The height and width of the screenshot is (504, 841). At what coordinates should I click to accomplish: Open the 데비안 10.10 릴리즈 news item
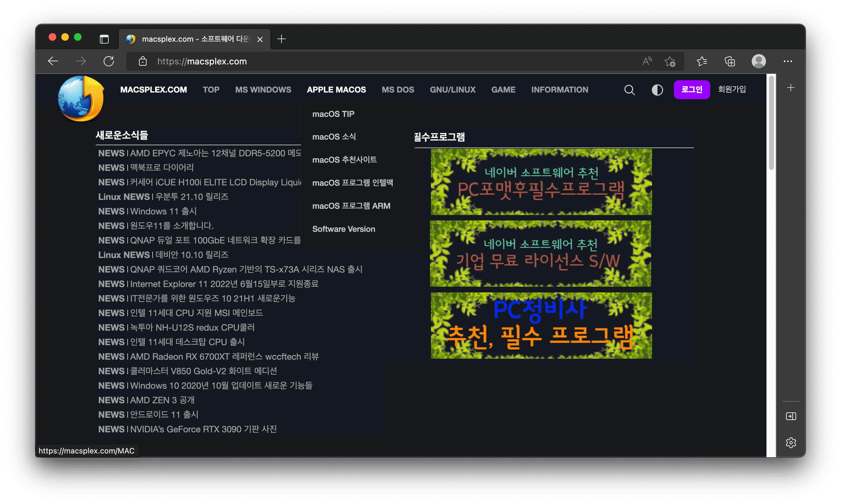(192, 255)
